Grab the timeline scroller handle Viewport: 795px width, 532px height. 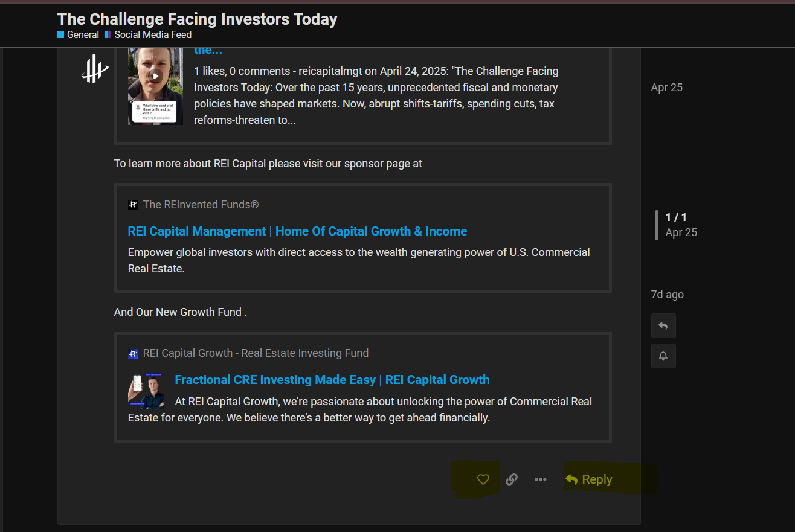[x=657, y=225]
